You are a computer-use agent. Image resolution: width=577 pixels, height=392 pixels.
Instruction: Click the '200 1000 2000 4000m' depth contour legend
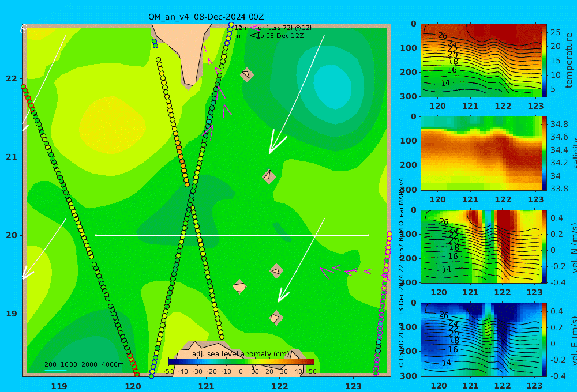click(x=84, y=364)
